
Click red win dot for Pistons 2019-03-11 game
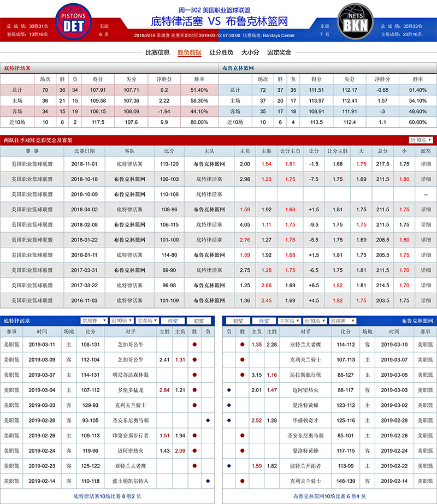pos(194,345)
